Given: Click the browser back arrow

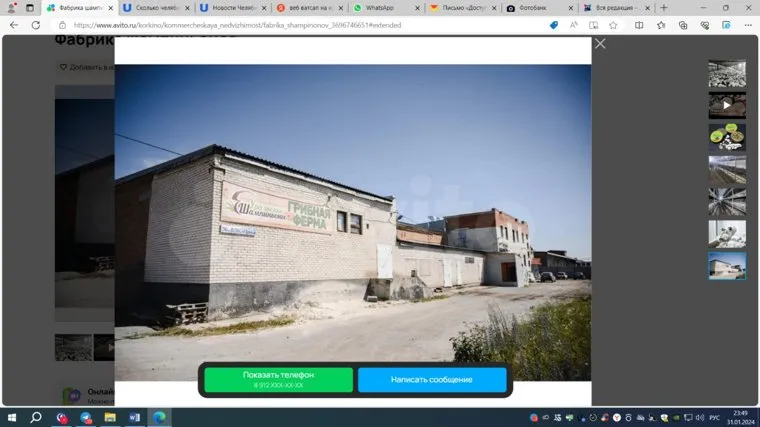Looking at the screenshot, I should point(13,25).
